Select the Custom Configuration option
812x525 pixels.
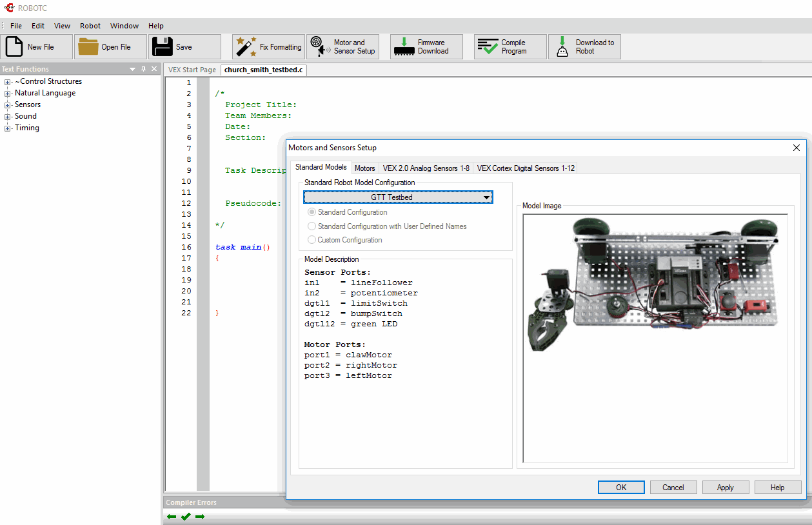click(x=312, y=240)
